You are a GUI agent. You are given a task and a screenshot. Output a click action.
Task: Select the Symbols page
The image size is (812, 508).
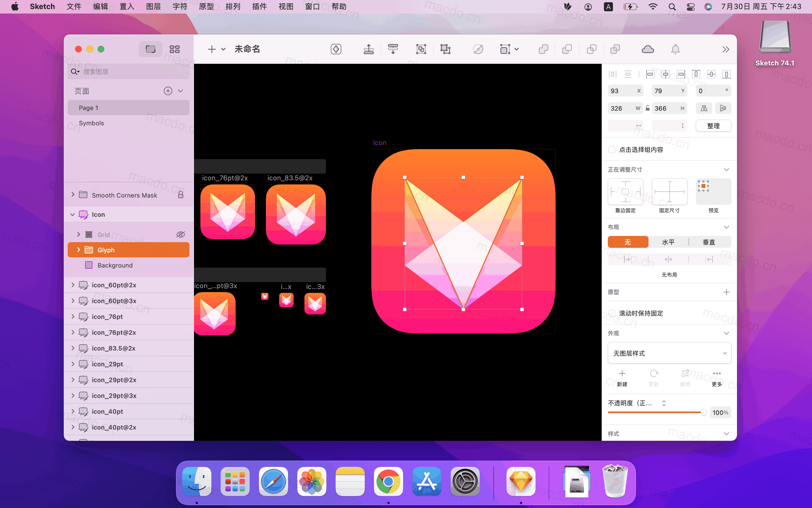(129, 123)
